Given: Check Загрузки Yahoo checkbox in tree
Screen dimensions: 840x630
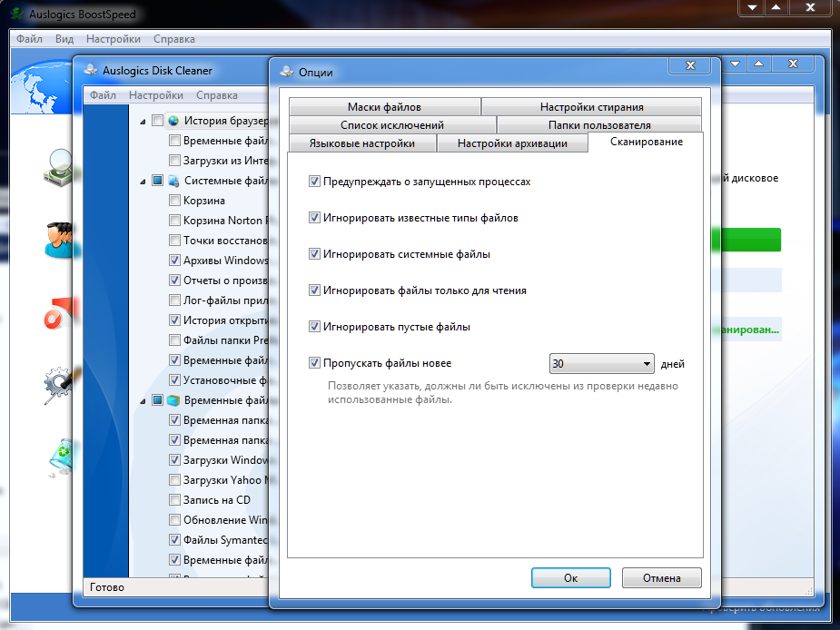Looking at the screenshot, I should tap(174, 480).
